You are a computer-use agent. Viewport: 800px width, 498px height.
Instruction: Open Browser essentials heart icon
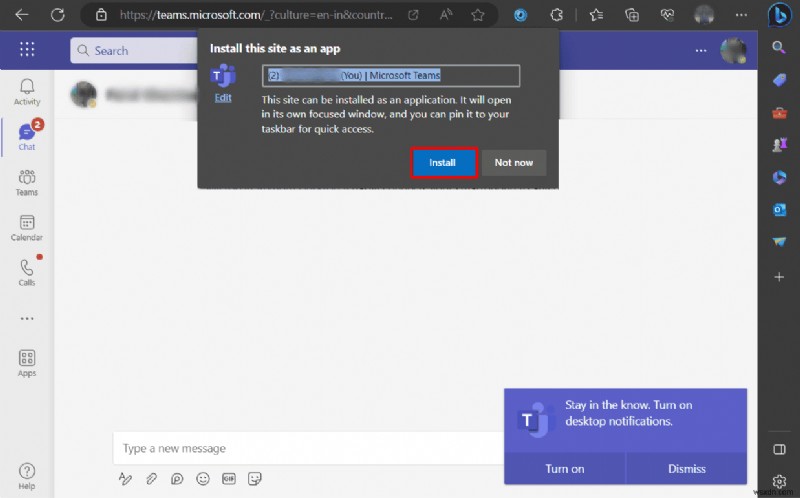[667, 15]
